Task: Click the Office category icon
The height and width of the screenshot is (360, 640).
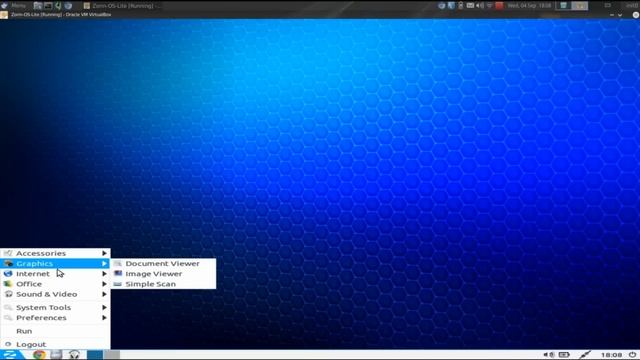Action: point(8,284)
